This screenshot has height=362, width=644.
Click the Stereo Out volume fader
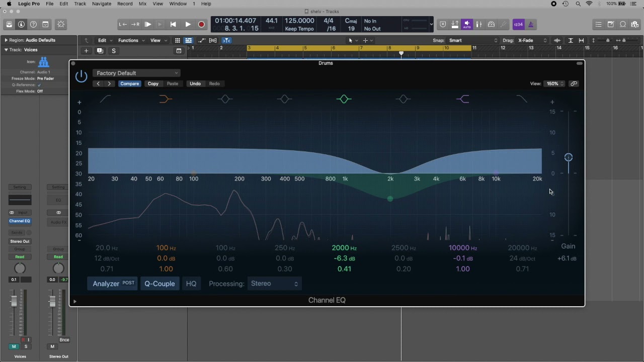pyautogui.click(x=52, y=301)
